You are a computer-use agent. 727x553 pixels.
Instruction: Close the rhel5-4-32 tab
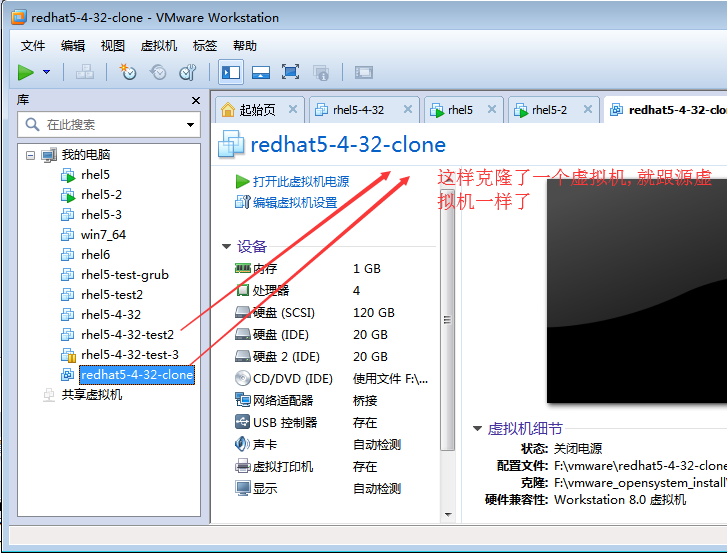[x=408, y=109]
